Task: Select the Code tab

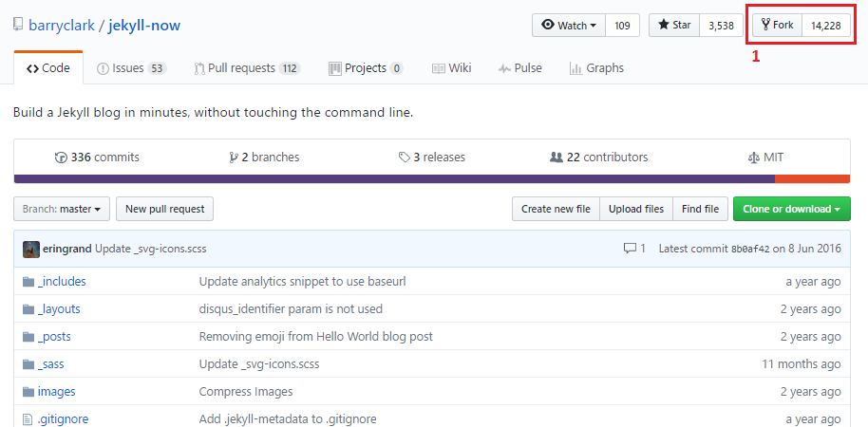Action: pos(48,68)
